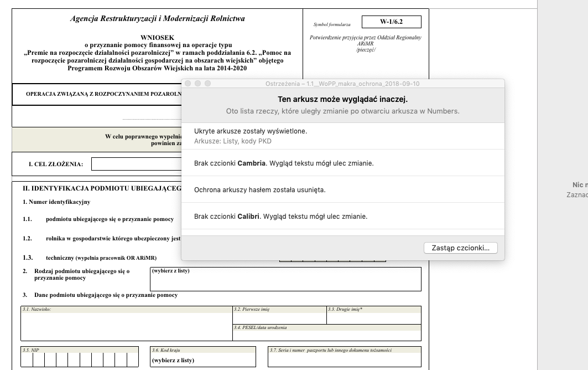
Task: Minimize the Ostrzeżenia warnings window
Action: click(198, 84)
